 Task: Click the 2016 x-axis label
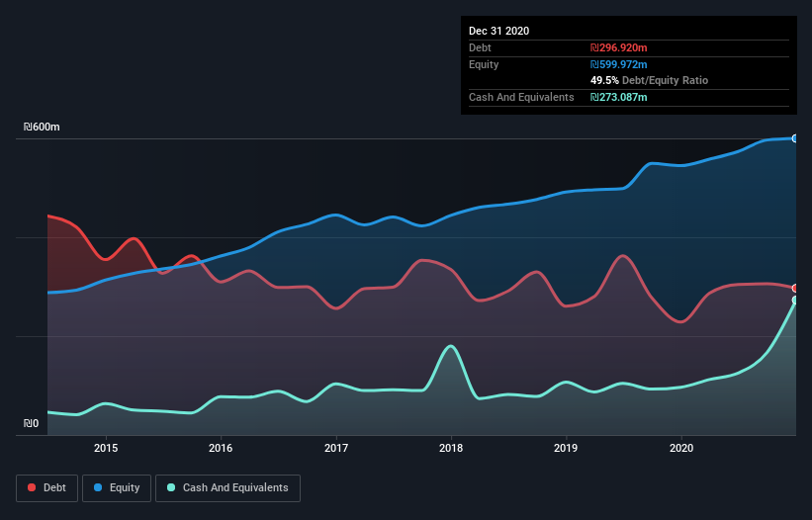221,448
